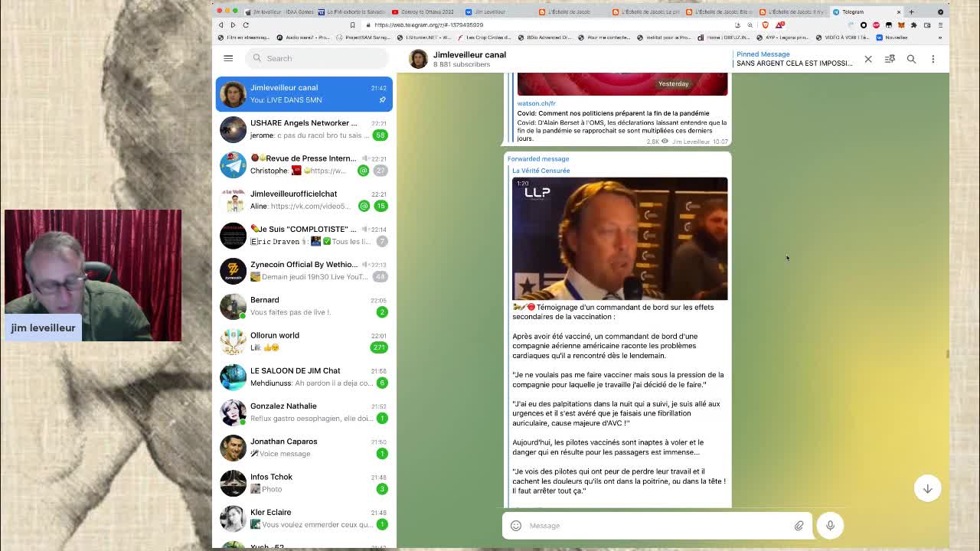Open Brave Shields lion icon
Screen dimensions: 980x551
coord(765,24)
